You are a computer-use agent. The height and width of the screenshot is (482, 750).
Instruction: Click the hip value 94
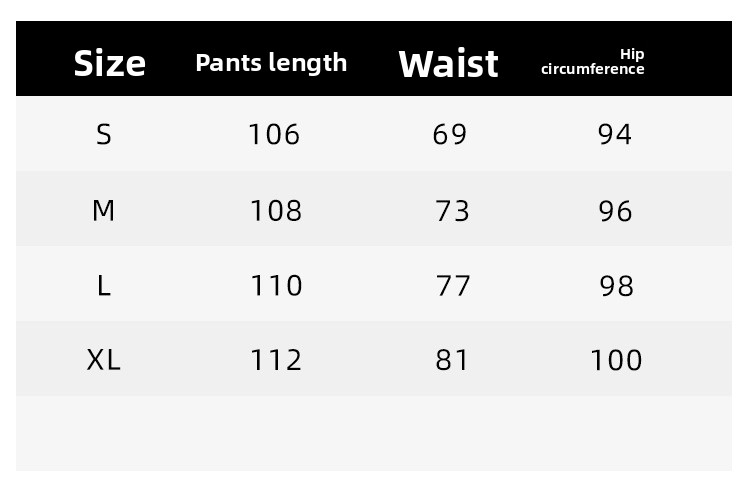(615, 134)
